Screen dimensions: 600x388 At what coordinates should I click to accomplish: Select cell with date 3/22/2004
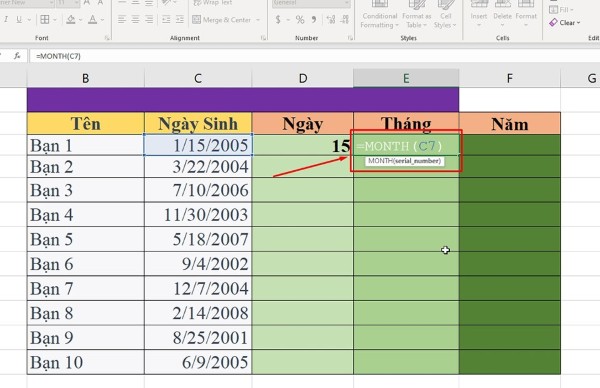tap(198, 166)
